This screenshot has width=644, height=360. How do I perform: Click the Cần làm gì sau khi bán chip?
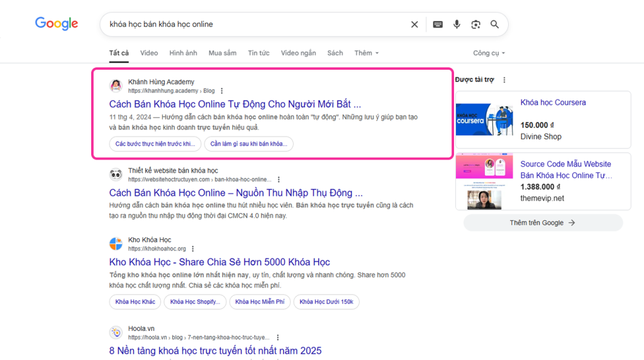click(249, 144)
